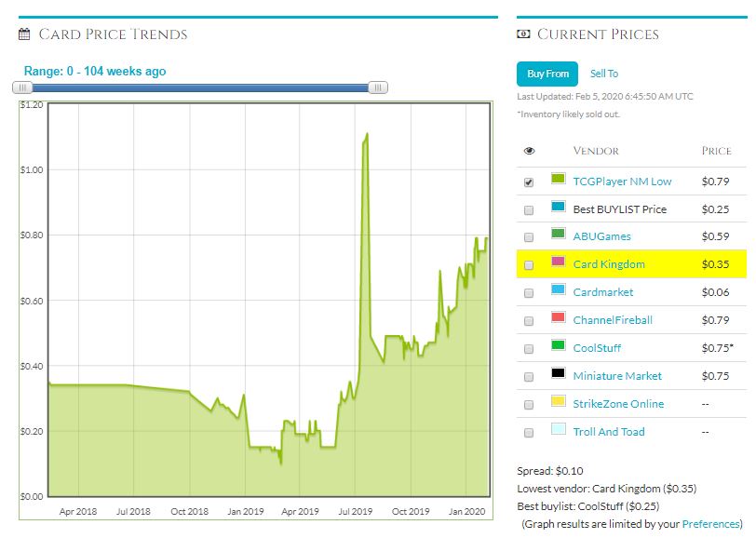
Task: Click the Cardmarket blue swatch
Action: pyautogui.click(x=558, y=289)
